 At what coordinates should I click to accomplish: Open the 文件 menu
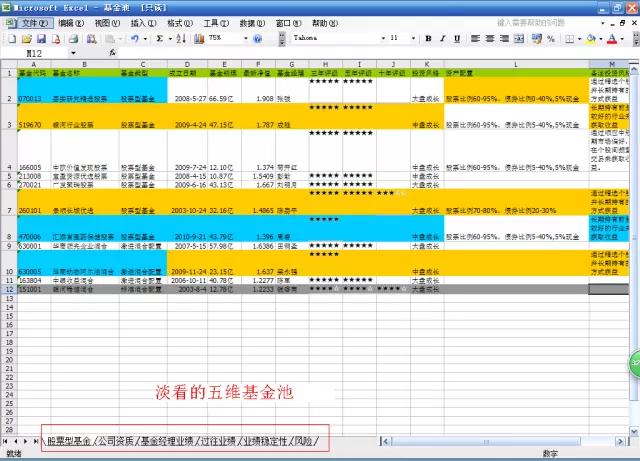point(34,22)
